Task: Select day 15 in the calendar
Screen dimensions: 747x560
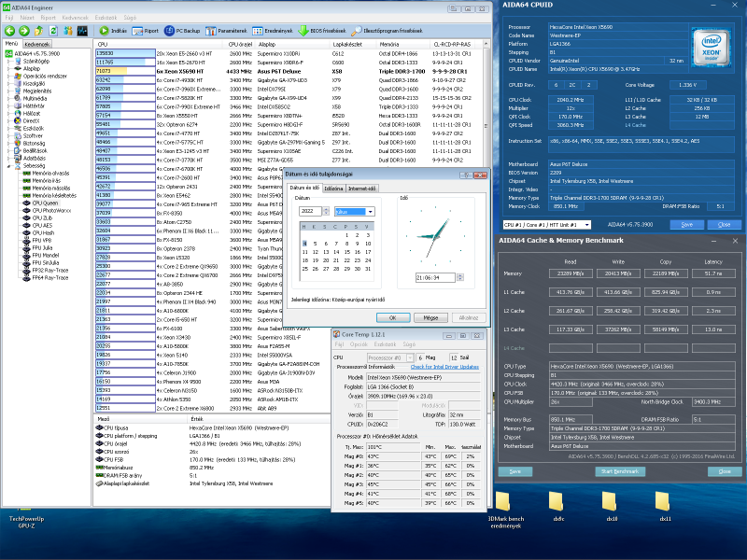Action: click(346, 252)
